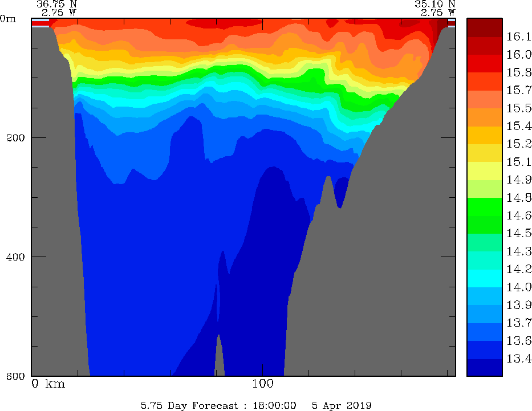Click the 13.4 colorbar value
Image resolution: width=532 pixels, height=411 pixels.
(x=519, y=359)
